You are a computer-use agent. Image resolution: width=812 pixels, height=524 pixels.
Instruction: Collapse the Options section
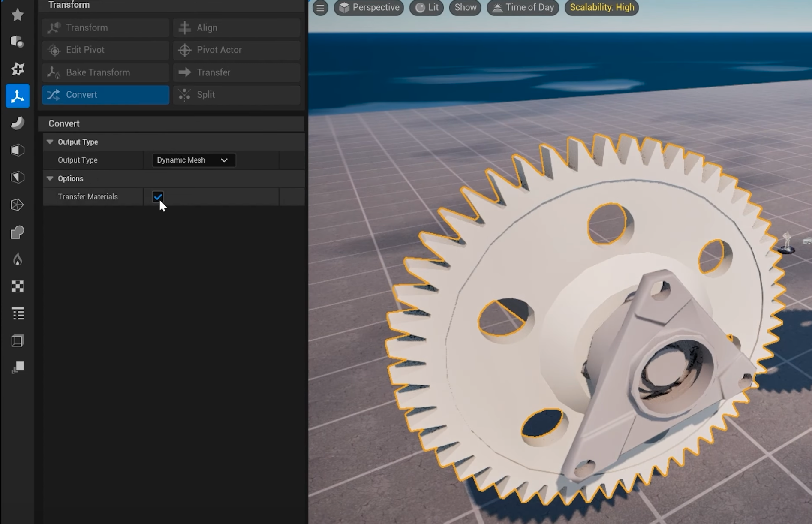(50, 178)
